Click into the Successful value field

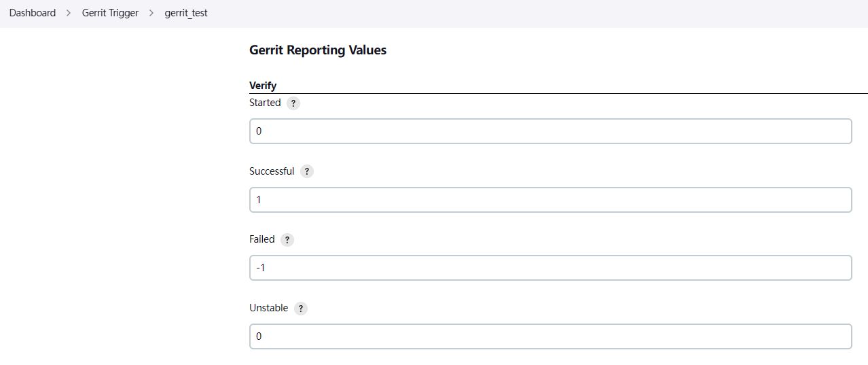(x=550, y=200)
